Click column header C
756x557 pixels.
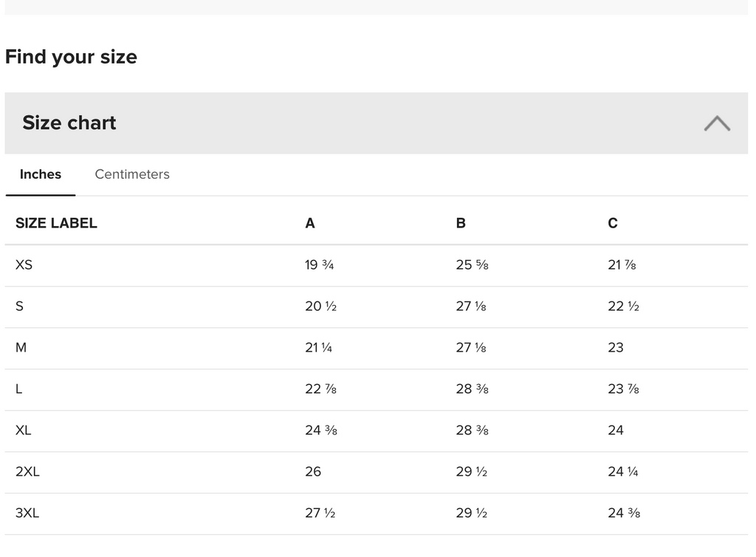pyautogui.click(x=613, y=223)
